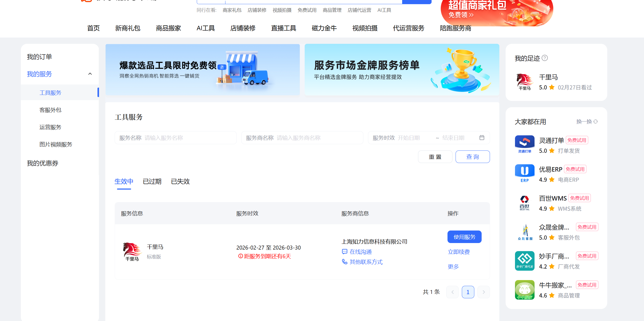Click the 千里马 logo in service table row
Image resolution: width=644 pixels, height=321 pixels.
tap(132, 251)
